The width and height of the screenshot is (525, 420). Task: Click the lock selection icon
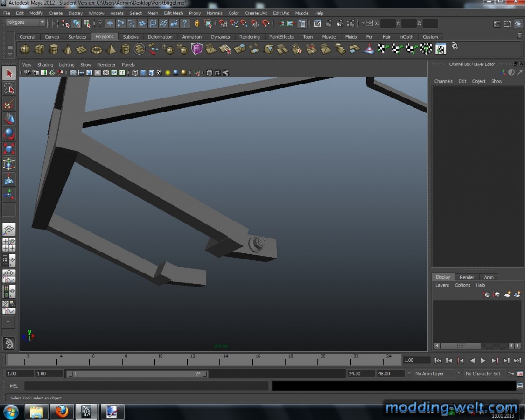197,23
